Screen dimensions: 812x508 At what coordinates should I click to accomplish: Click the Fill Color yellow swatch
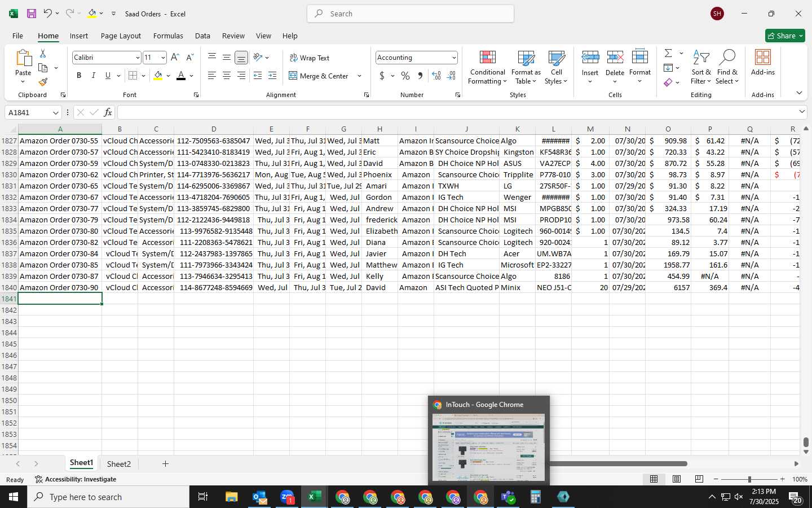(x=158, y=76)
